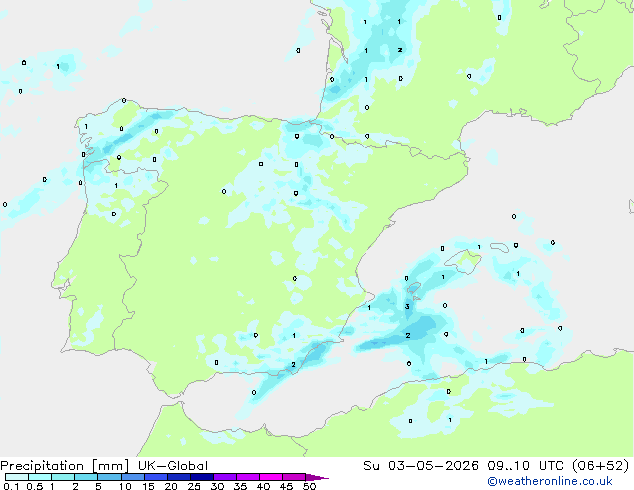Click the '3' precipitation value on the map
This screenshot has width=634, height=490.
(x=407, y=306)
